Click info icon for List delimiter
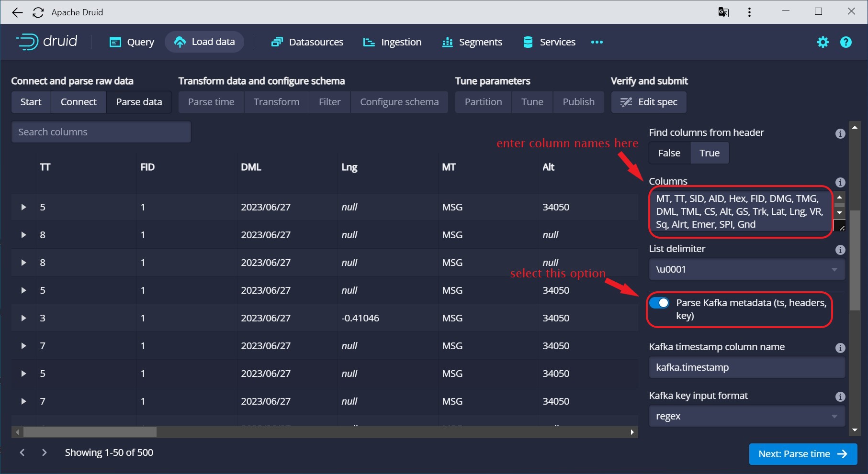This screenshot has width=868, height=474. [840, 250]
